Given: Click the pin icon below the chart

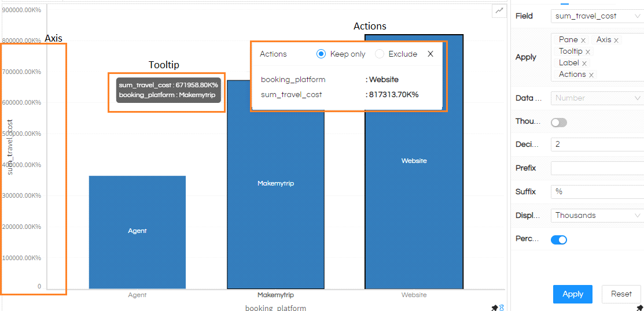Looking at the screenshot, I should [x=494, y=308].
